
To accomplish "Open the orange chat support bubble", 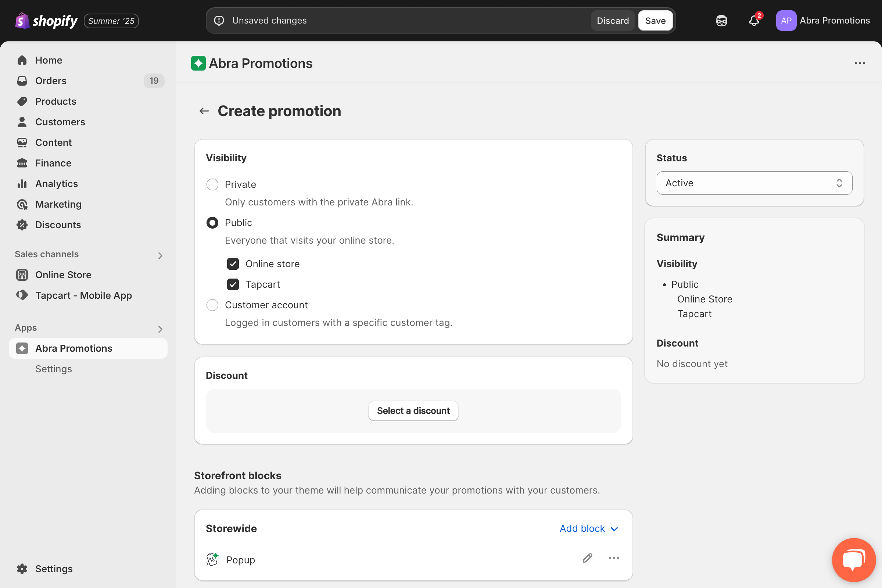I will point(854,560).
